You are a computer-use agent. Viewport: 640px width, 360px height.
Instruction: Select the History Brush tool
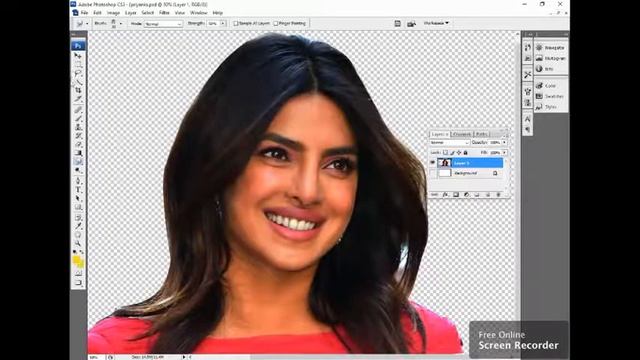78,136
